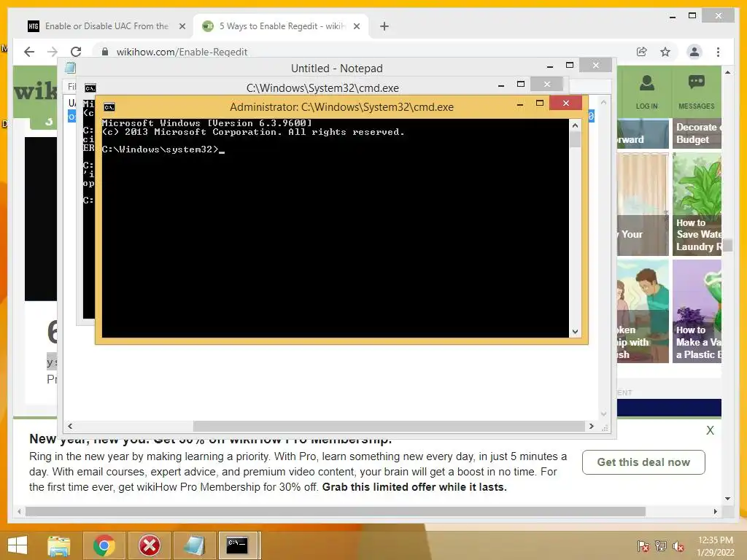Click the red X app taskbar icon
This screenshot has width=747, height=560.
[149, 545]
